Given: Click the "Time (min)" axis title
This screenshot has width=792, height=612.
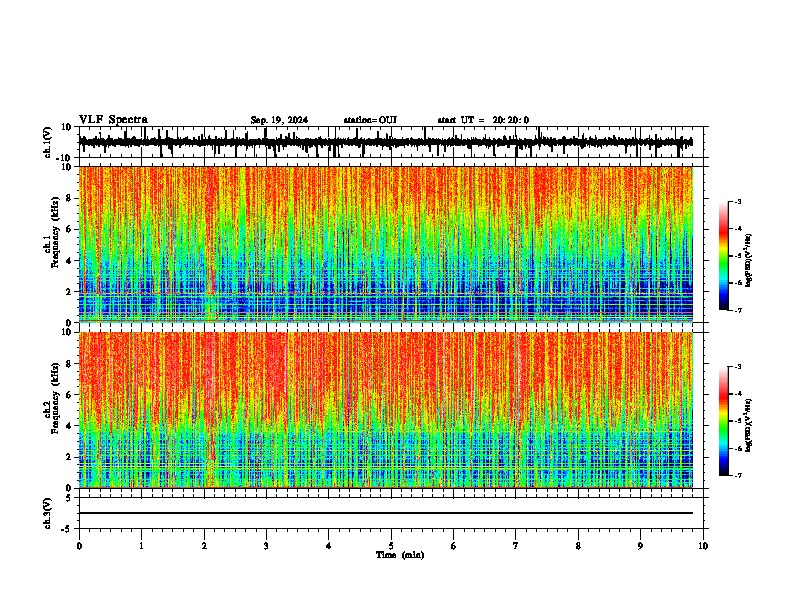Looking at the screenshot, I should coord(400,555).
